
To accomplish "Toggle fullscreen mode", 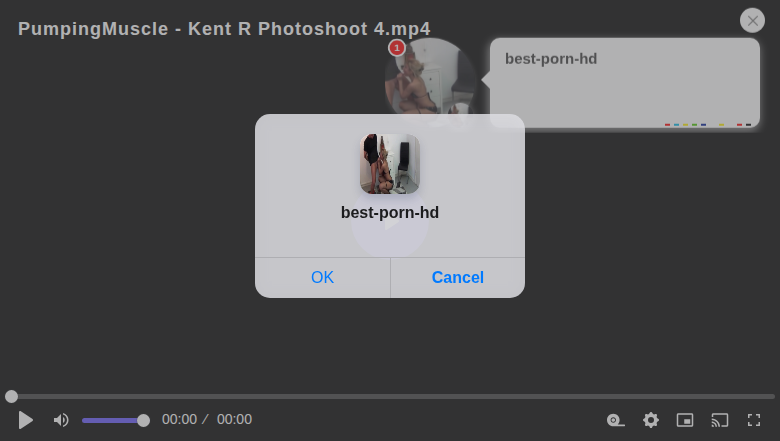I will [755, 420].
